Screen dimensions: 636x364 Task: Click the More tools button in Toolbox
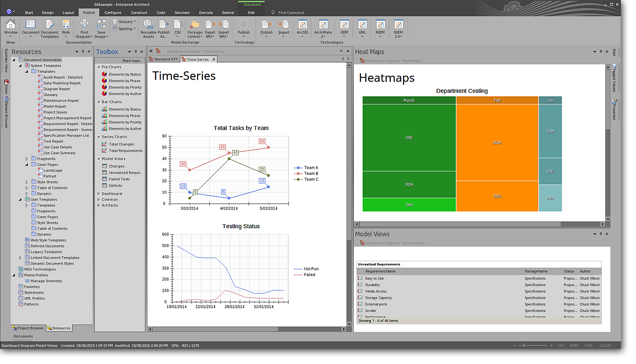[x=132, y=61]
